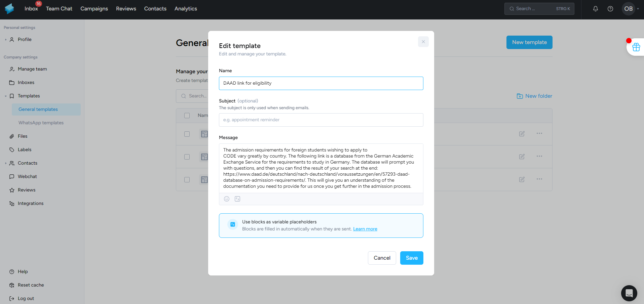Open notifications via the bell icon
Image resolution: width=644 pixels, height=304 pixels.
click(596, 9)
